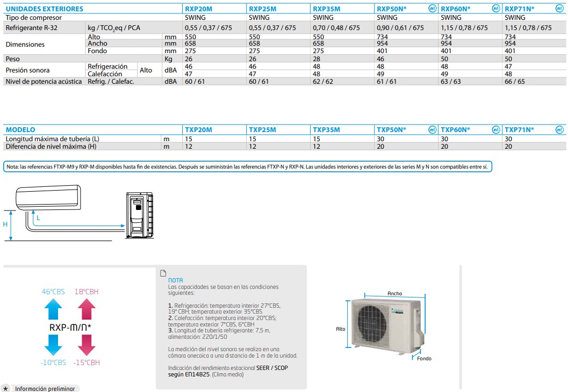Select the 'Dimensiones' row label

(25, 44)
